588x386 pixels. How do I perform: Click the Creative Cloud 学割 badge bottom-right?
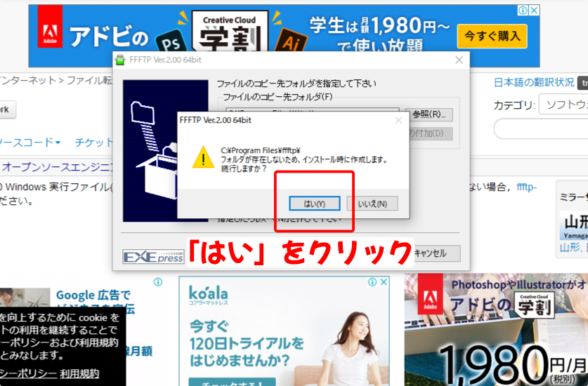pos(535,305)
